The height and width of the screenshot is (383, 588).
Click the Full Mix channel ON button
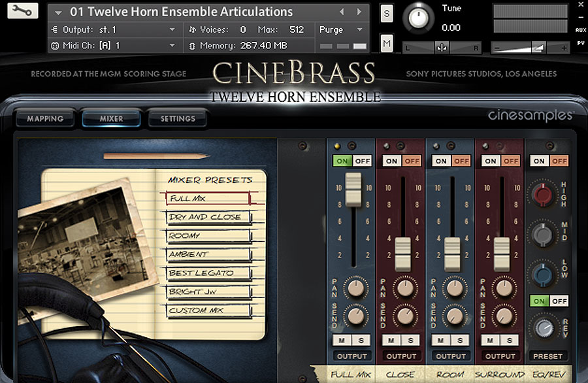[x=342, y=161]
